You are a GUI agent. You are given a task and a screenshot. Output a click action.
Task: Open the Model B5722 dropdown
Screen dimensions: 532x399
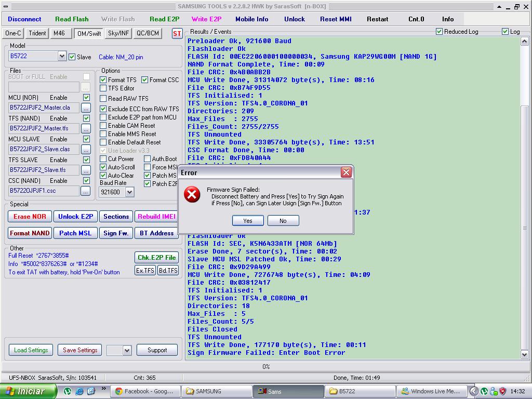click(62, 56)
